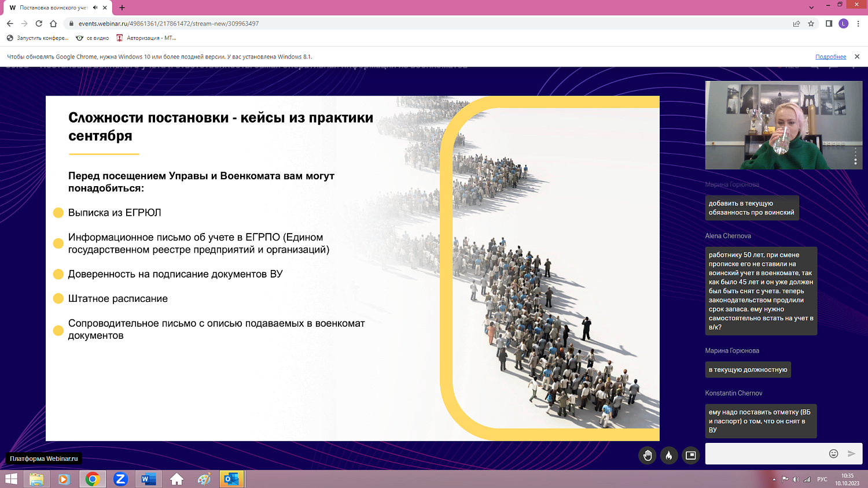This screenshot has height=488, width=868.
Task: Expand hidden icons in the system tray
Action: (x=774, y=479)
